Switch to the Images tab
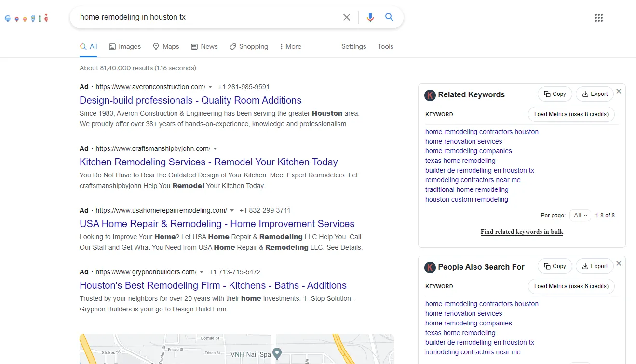Viewport: 636px width, 364px height. [125, 47]
